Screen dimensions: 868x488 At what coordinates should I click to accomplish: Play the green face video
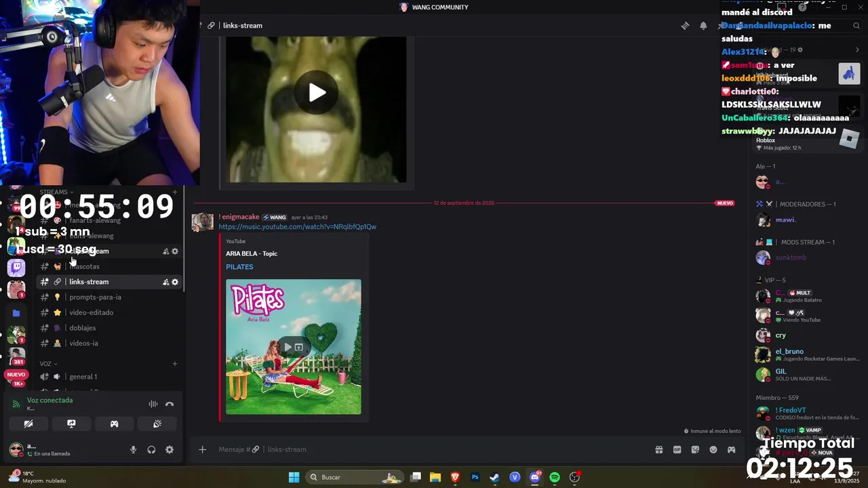[317, 93]
